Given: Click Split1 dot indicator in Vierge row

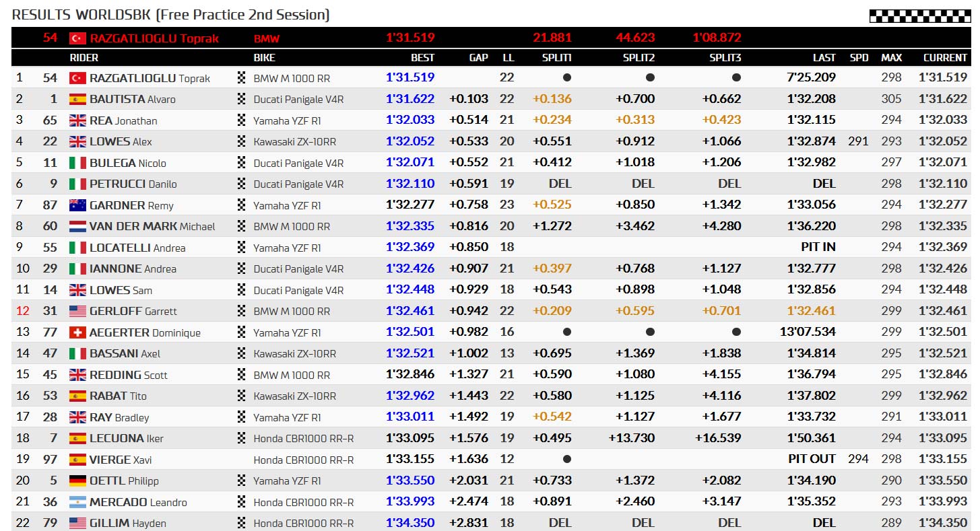Looking at the screenshot, I should pos(567,459).
